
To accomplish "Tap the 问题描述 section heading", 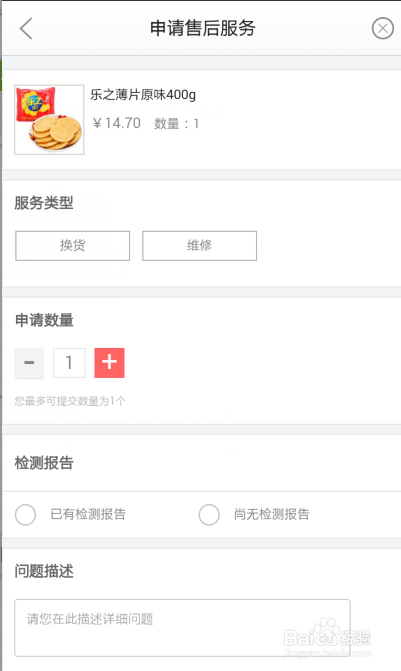I will point(44,571).
